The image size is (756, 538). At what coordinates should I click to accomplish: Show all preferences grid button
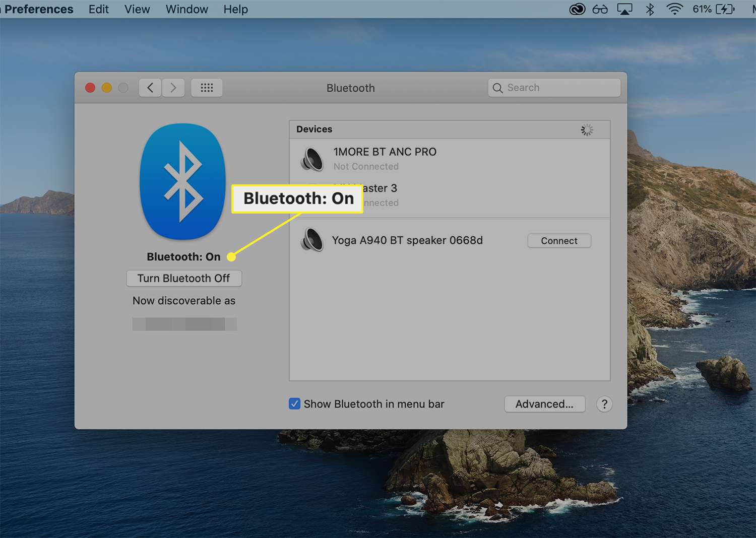coord(207,88)
